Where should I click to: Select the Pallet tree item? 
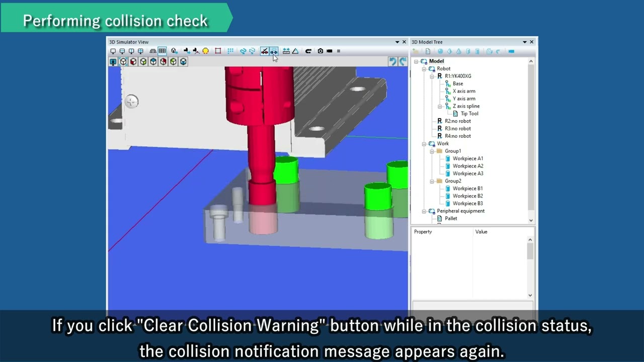click(451, 219)
